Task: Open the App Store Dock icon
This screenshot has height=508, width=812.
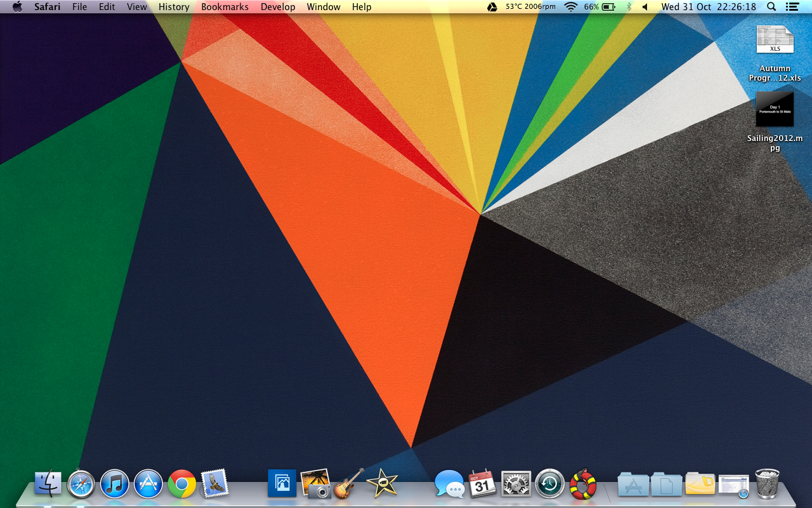Action: pos(148,485)
